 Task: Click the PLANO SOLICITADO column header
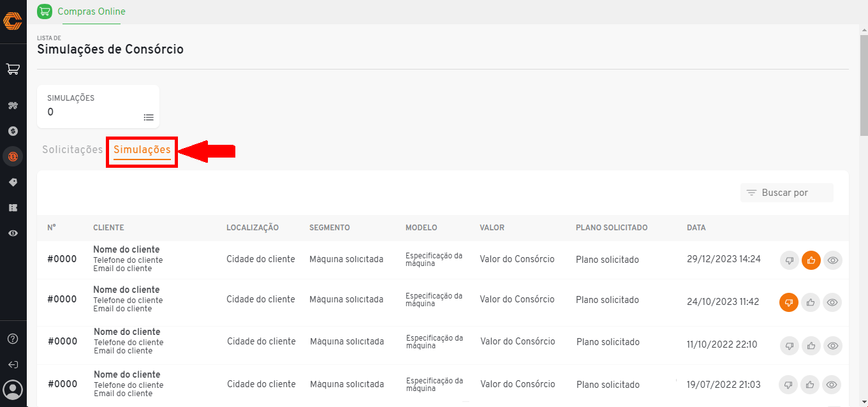point(612,228)
